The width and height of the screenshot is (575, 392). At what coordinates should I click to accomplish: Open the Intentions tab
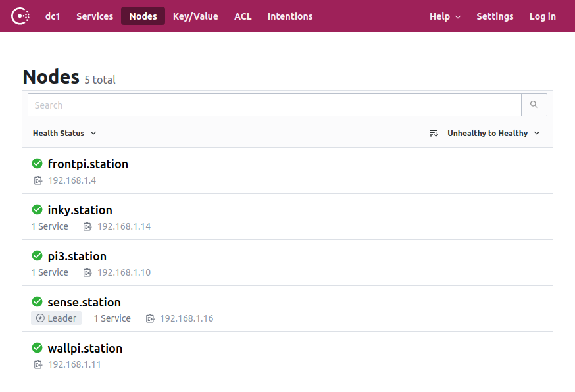290,16
